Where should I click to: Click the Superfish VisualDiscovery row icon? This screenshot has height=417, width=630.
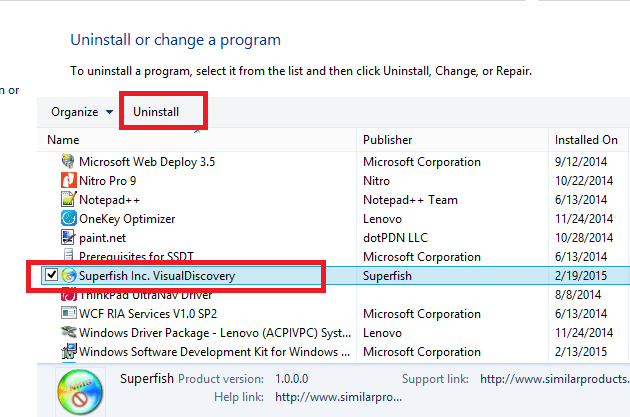pos(69,276)
